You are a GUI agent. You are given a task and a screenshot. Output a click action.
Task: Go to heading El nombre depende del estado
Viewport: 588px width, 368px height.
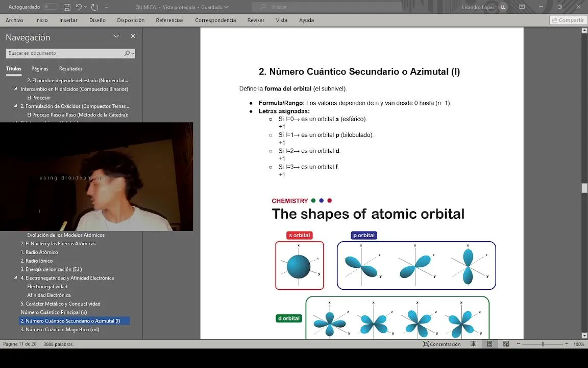[x=78, y=80]
